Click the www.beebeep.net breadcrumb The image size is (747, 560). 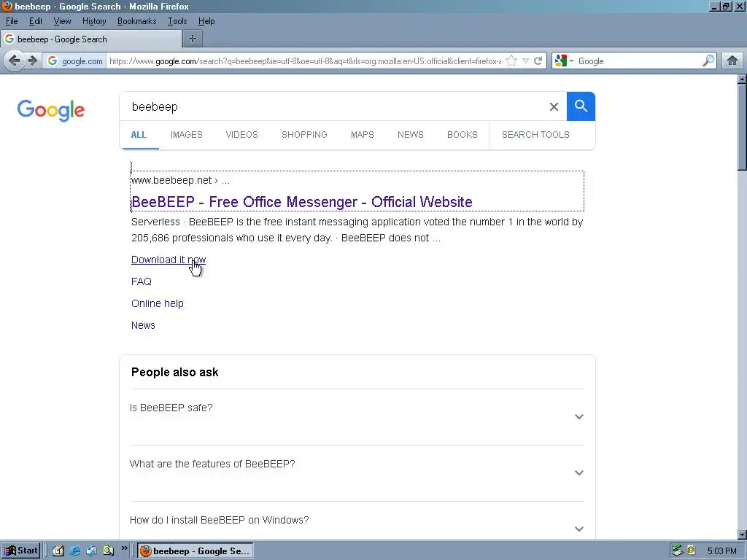tap(180, 181)
